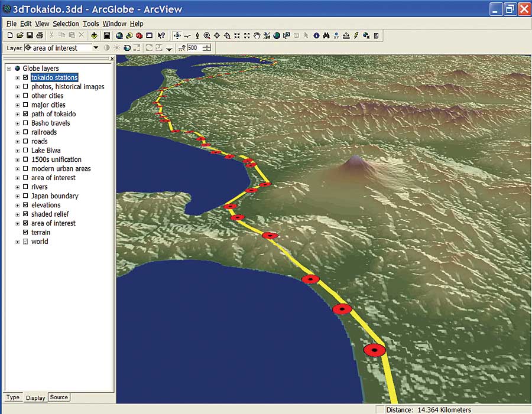Disable the shaded relief layer
Viewport: 532px width, 414px height.
click(x=25, y=214)
